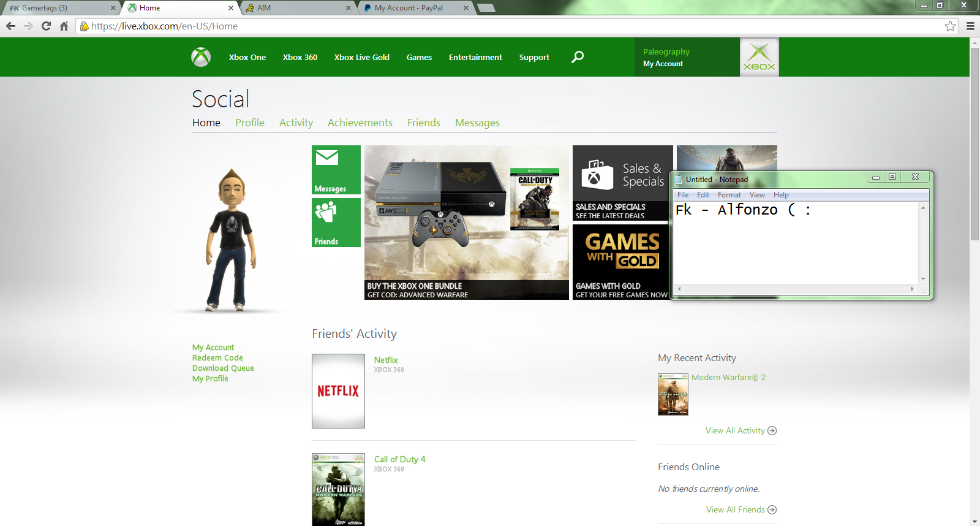Screen dimensions: 980x526
Task: Open the Chrome menu icon
Action: 970,26
